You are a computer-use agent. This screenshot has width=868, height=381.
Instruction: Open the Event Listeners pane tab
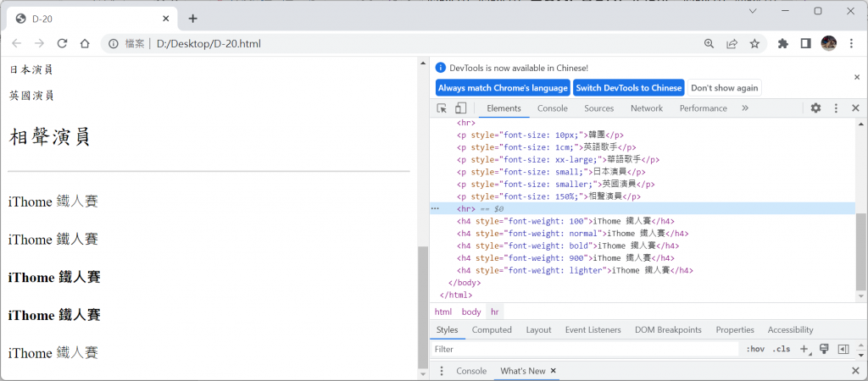(x=593, y=330)
